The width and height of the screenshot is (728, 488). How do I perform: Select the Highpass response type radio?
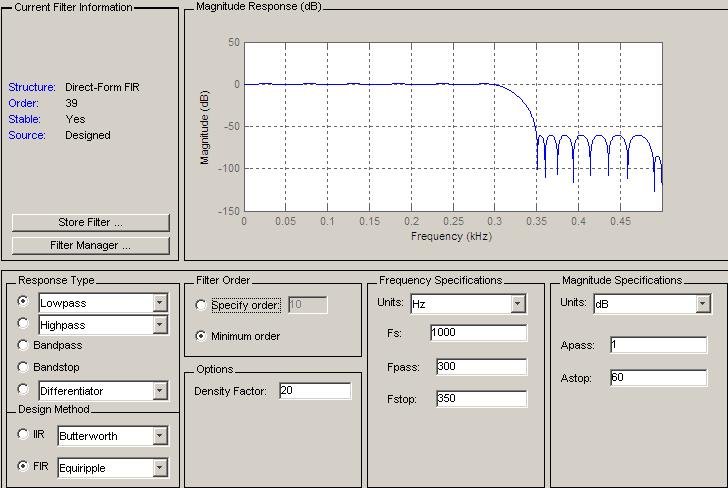coord(24,324)
